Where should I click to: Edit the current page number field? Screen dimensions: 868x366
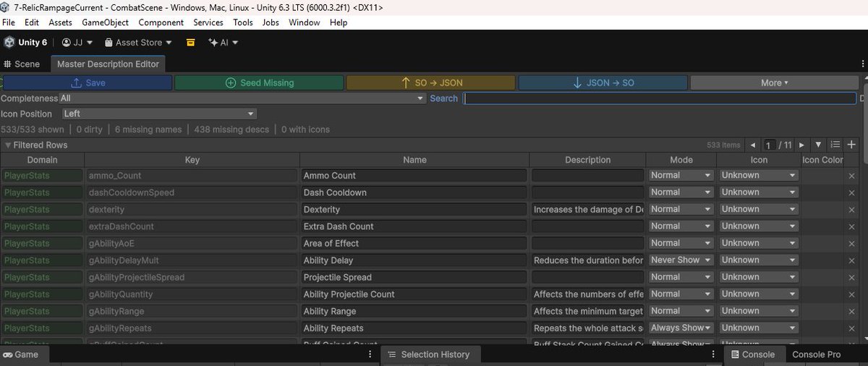[770, 145]
